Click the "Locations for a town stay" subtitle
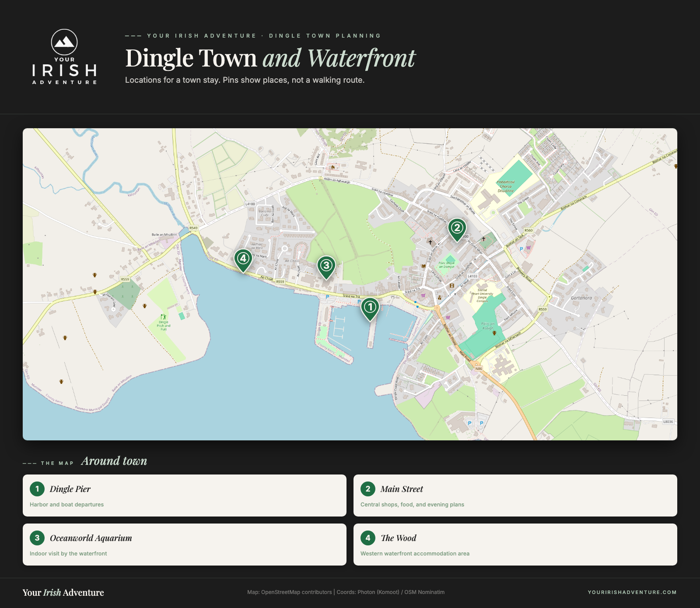Viewport: 700px width, 608px height. (x=245, y=80)
